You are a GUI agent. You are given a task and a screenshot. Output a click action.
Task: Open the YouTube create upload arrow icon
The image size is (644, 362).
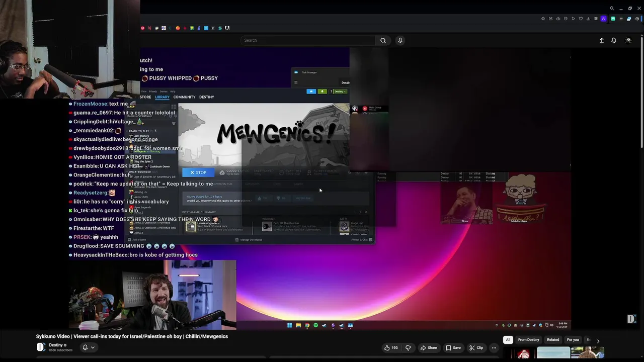tap(601, 40)
